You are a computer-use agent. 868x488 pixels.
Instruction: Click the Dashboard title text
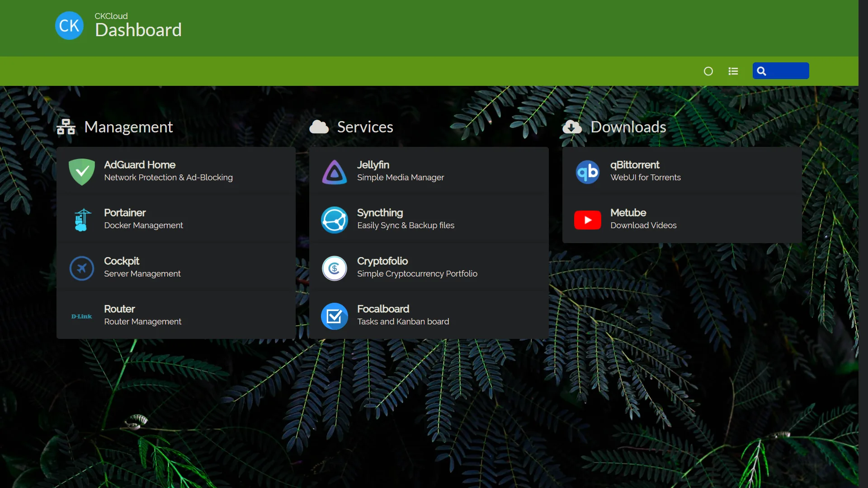pyautogui.click(x=138, y=30)
